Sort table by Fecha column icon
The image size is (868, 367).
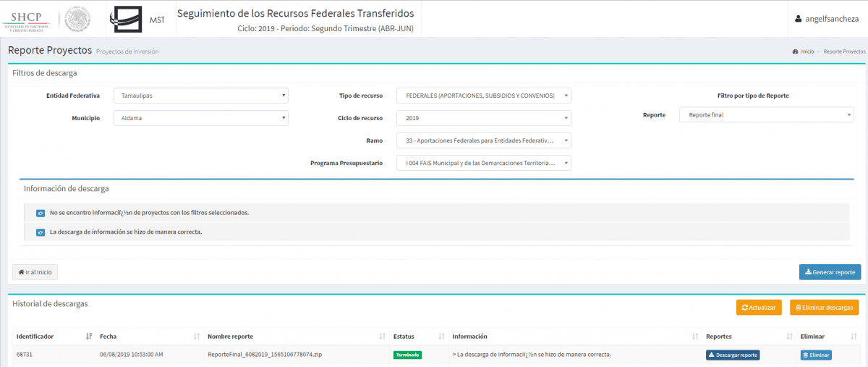[197, 337]
